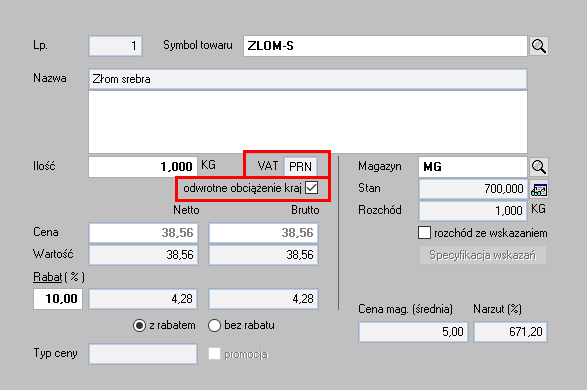The height and width of the screenshot is (390, 587).
Task: Select the Nazwa field Złom srebra
Action: coord(308,79)
